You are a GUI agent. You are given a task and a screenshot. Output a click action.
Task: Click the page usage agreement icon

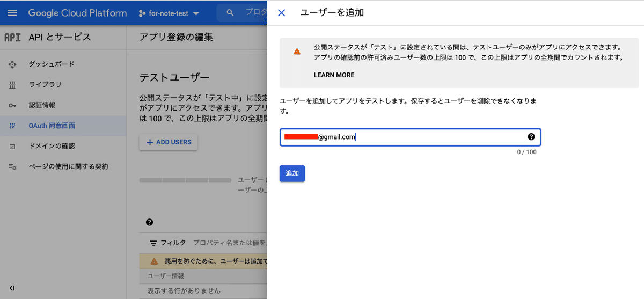click(x=12, y=166)
